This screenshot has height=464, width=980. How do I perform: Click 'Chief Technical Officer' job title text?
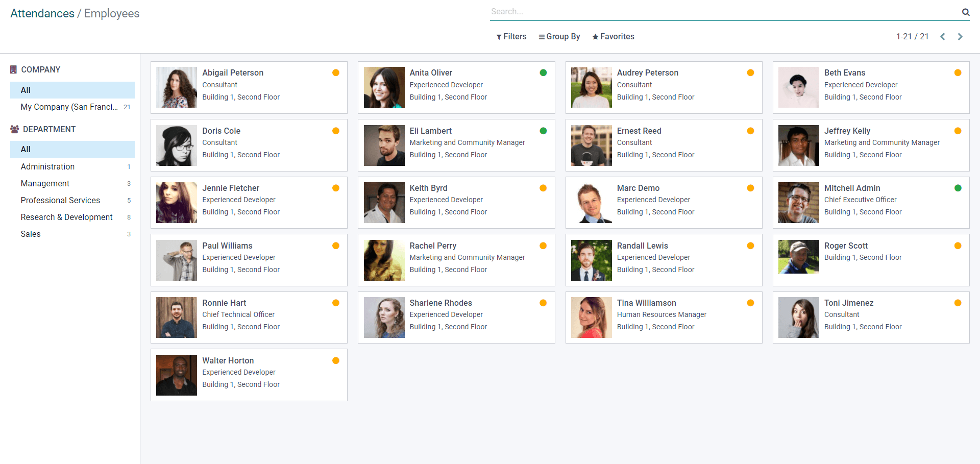[x=238, y=314]
